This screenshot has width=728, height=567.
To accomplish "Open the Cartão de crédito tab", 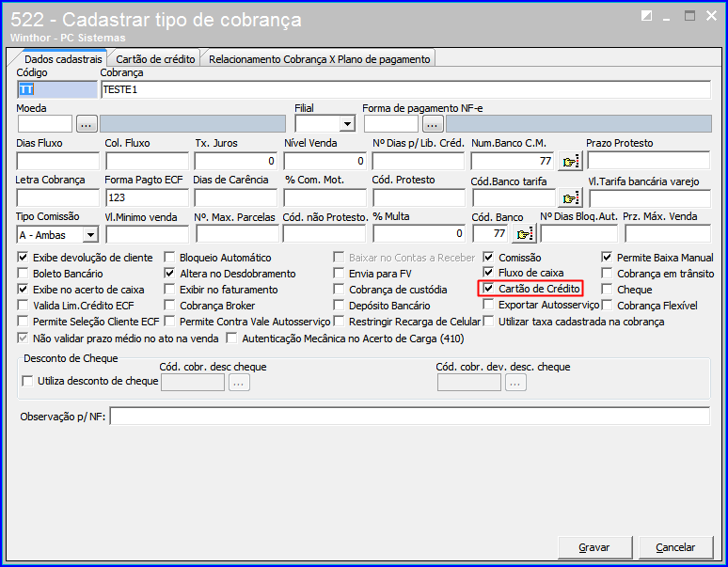I will tap(155, 59).
